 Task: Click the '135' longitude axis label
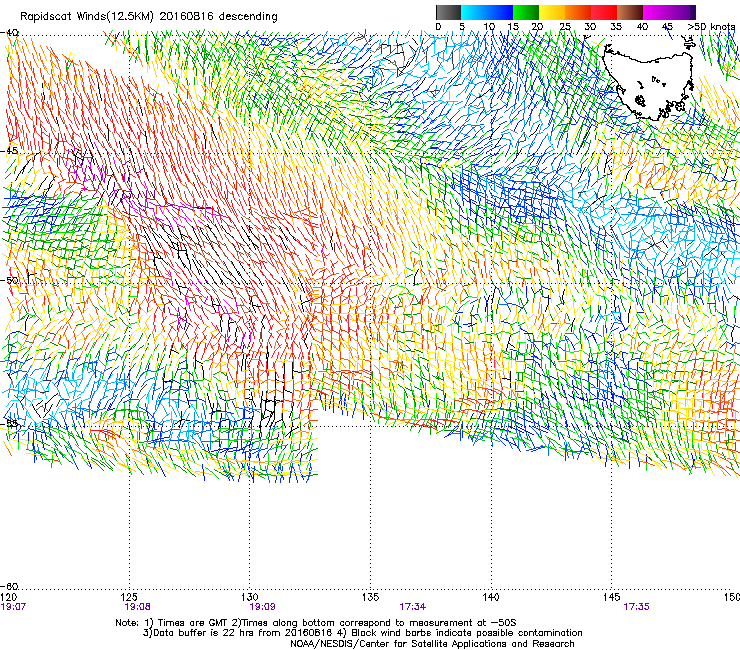[370, 597]
